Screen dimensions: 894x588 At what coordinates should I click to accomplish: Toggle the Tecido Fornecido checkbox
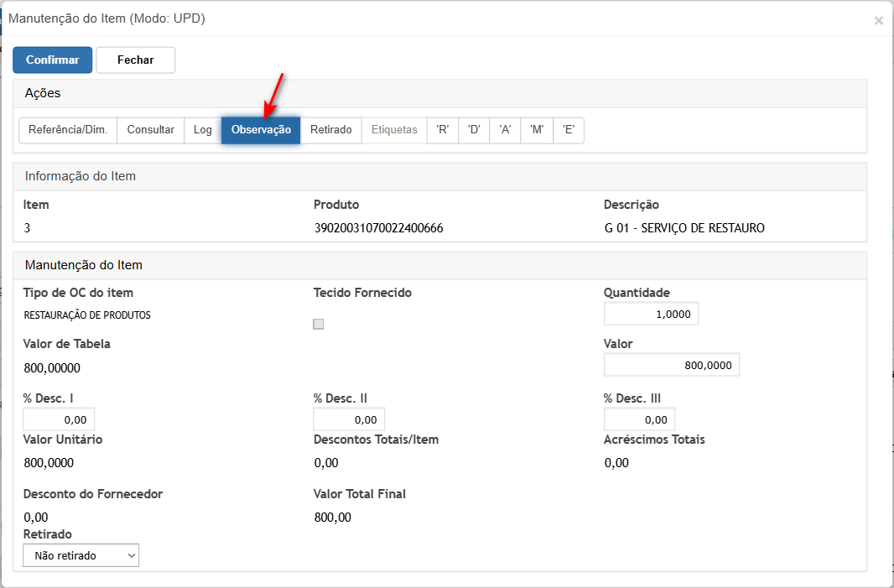point(319,325)
